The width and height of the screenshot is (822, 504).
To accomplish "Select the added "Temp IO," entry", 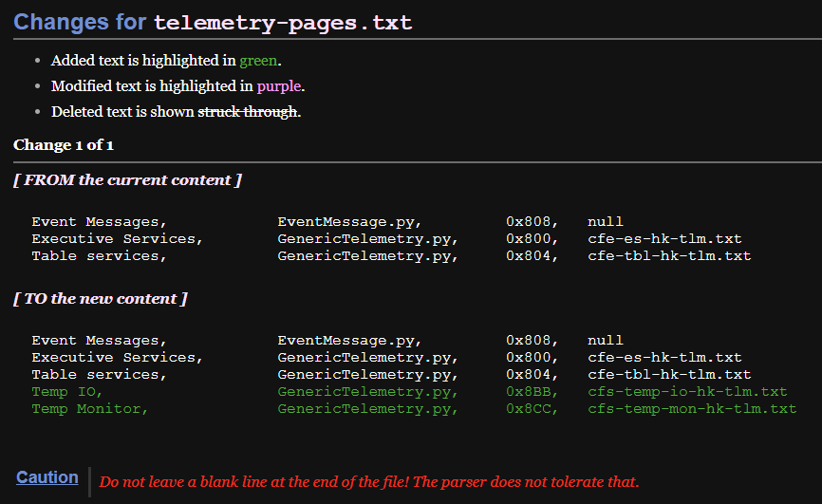I will tap(67, 392).
